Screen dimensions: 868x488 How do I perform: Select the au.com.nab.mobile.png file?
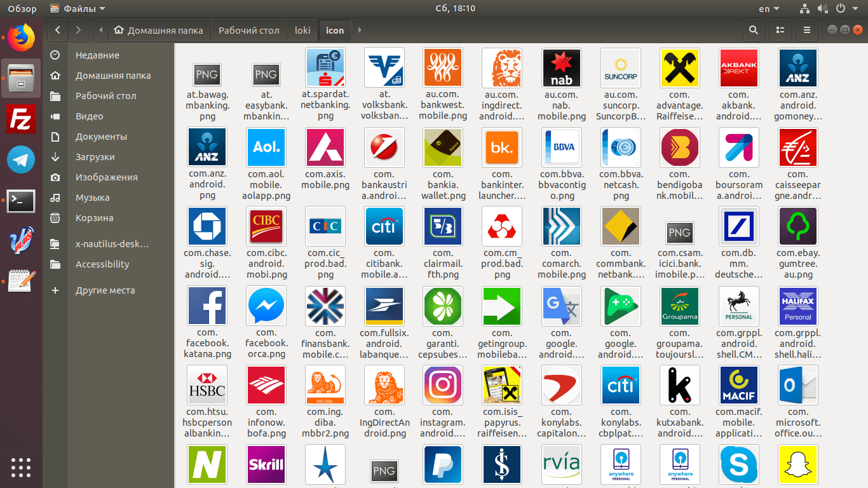tap(561, 68)
